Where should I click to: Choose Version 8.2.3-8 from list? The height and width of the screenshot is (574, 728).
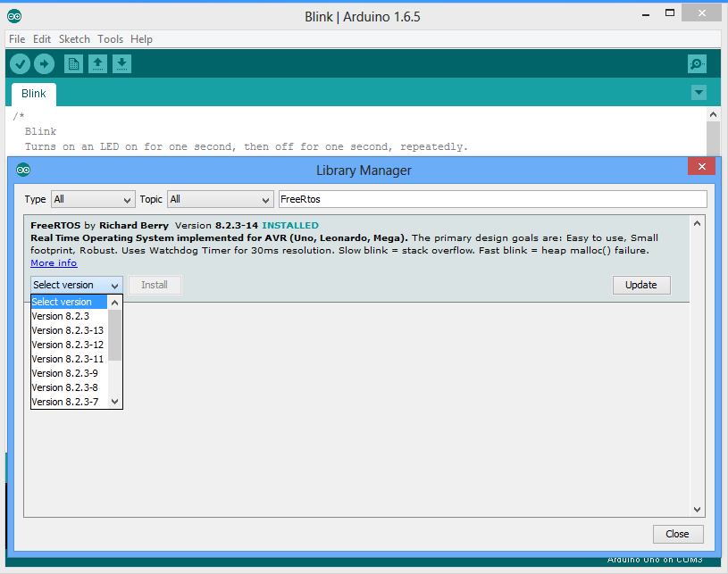(x=69, y=387)
